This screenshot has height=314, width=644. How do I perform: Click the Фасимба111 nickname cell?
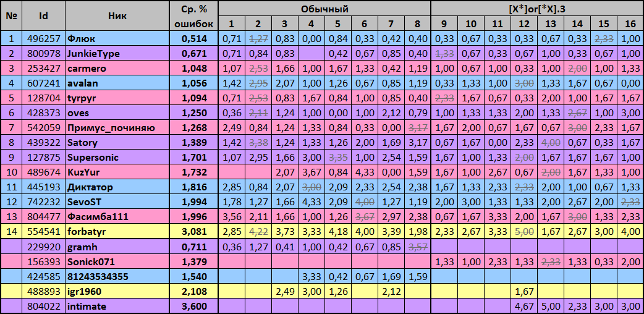pos(117,217)
